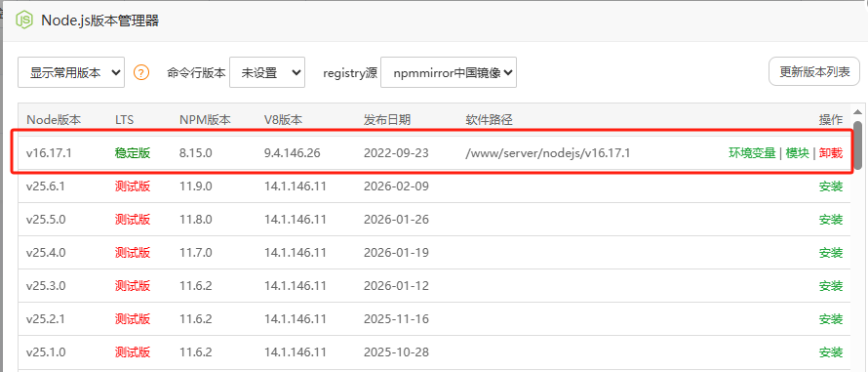868x372 pixels.
Task: Click 安装 for v25.3.0
Action: [831, 286]
